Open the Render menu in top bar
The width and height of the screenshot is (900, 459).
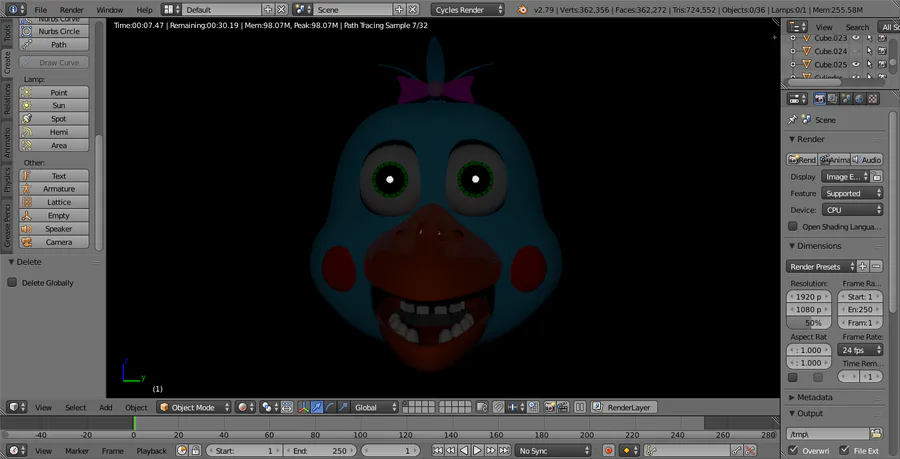tap(72, 9)
